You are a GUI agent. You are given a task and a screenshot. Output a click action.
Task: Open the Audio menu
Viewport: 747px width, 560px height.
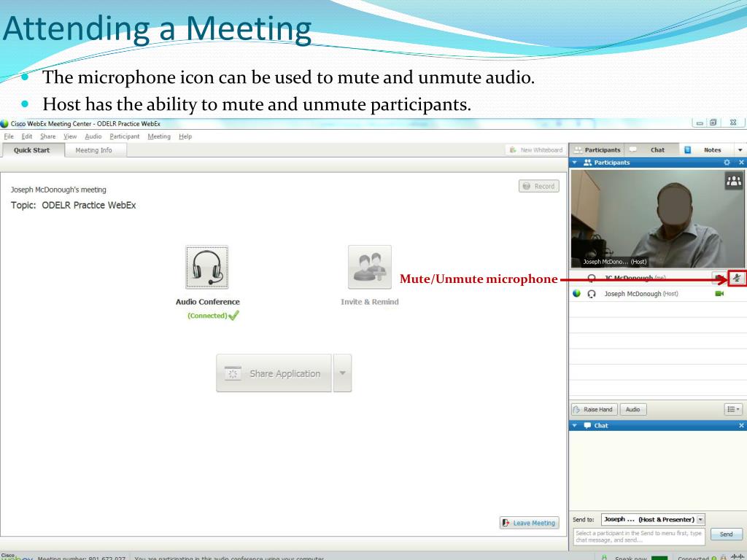pos(93,136)
